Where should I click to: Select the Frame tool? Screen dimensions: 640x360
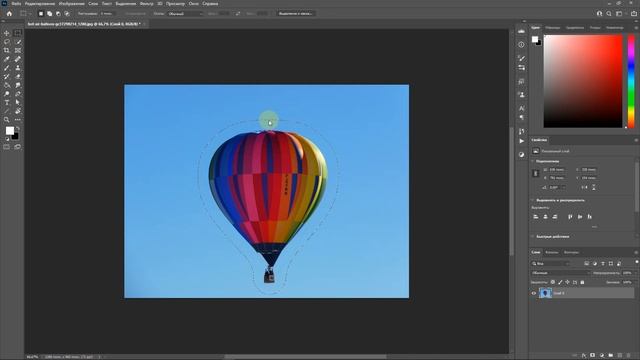[x=18, y=50]
